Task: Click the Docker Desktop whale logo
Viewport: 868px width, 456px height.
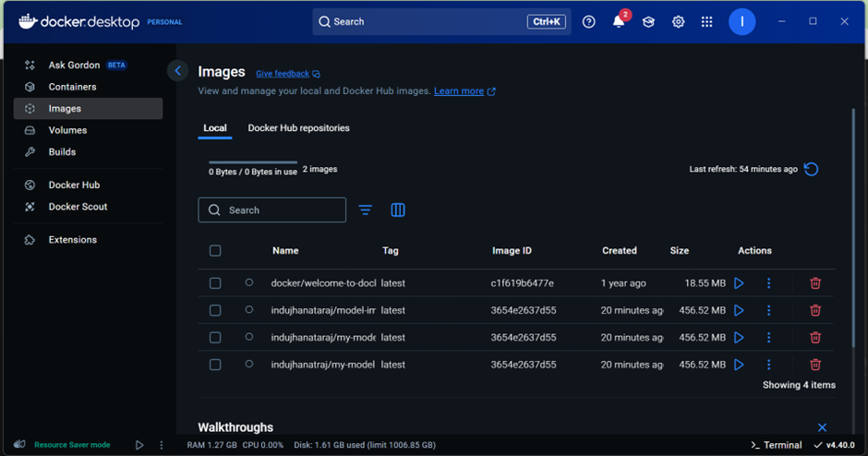Action: tap(28, 21)
